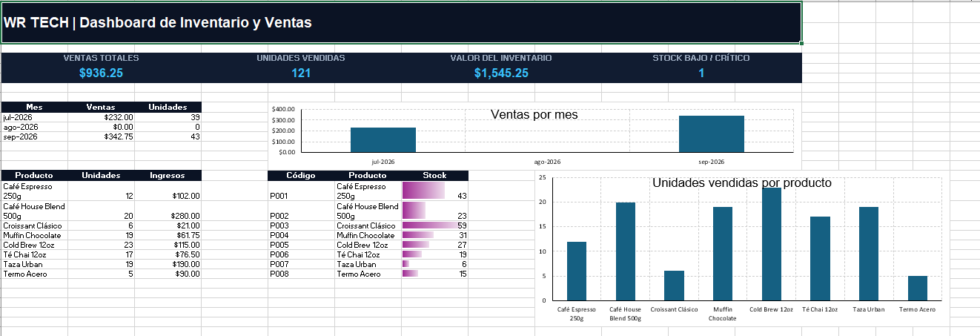The height and width of the screenshot is (336, 980).
Task: Click the Croissant Clásico bar in units chart
Action: coord(674,286)
